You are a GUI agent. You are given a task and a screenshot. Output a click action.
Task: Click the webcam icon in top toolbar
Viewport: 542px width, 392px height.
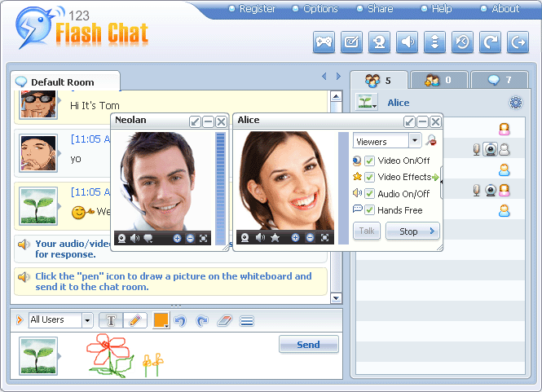tap(379, 42)
